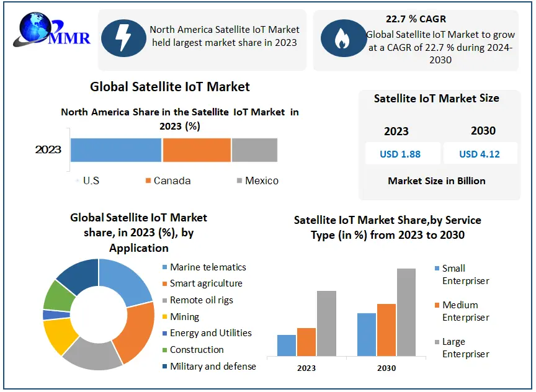Click the Smart agriculture legend swatch
Image resolution: width=536 pixels, height=392 pixels.
(x=164, y=283)
